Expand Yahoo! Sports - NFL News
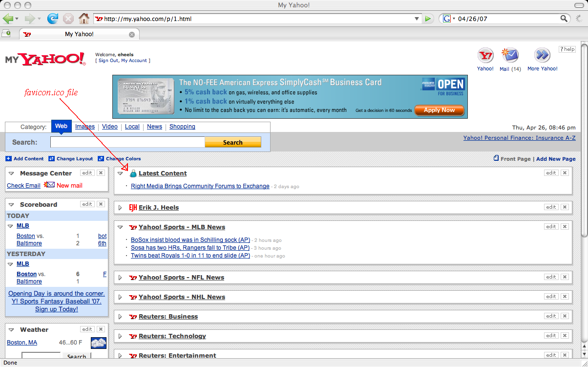The height and width of the screenshot is (367, 588). click(x=120, y=278)
